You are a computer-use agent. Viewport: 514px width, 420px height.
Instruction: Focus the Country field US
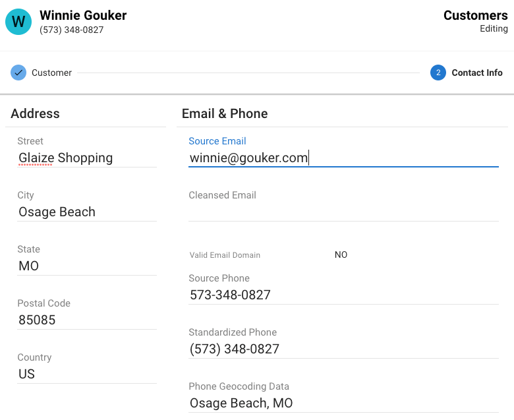tap(87, 375)
